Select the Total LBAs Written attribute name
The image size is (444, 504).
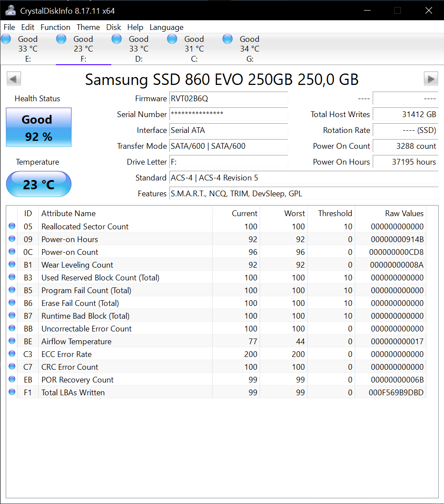pos(73,393)
